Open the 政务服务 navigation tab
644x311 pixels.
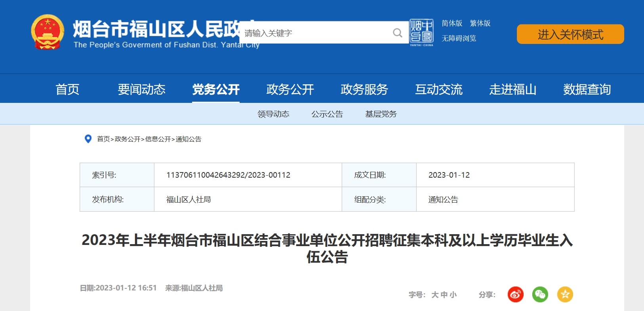pos(364,89)
